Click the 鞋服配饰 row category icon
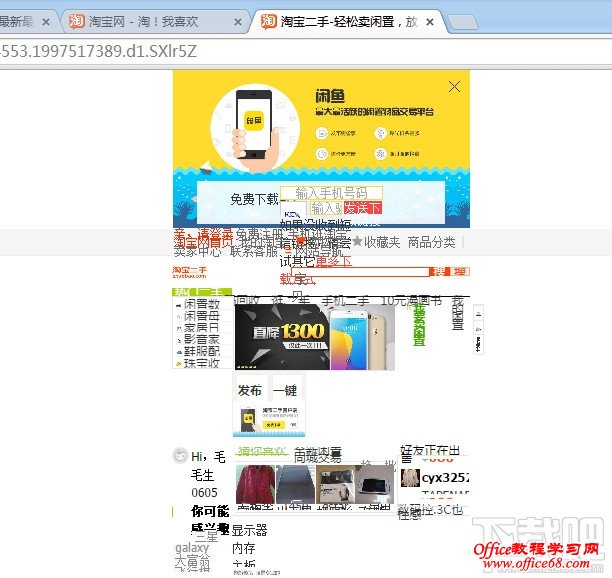Screen dimensions: 612x578 (179, 352)
